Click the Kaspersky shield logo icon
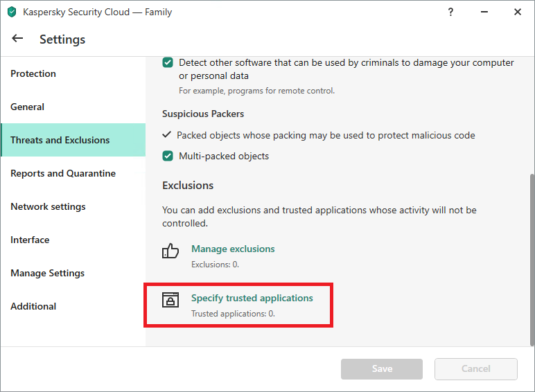 pos(11,12)
